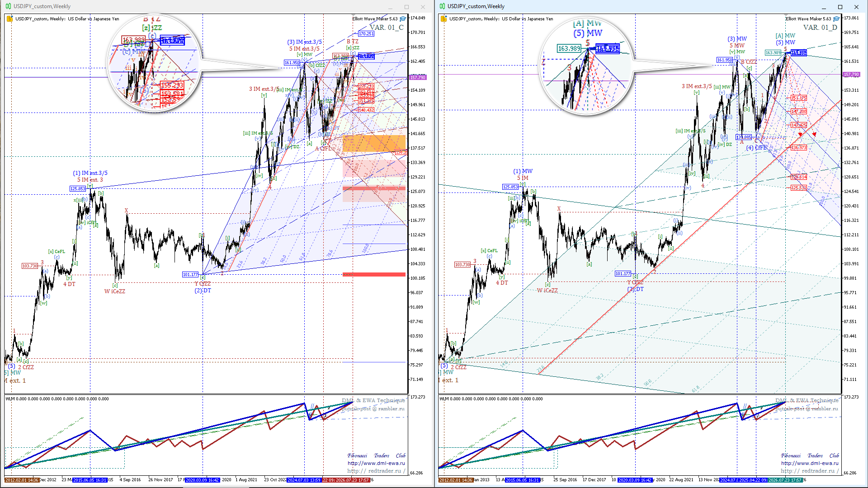Select the 170.251 price label in left chart
Viewport: 868px width, 488px height.
[x=366, y=34]
